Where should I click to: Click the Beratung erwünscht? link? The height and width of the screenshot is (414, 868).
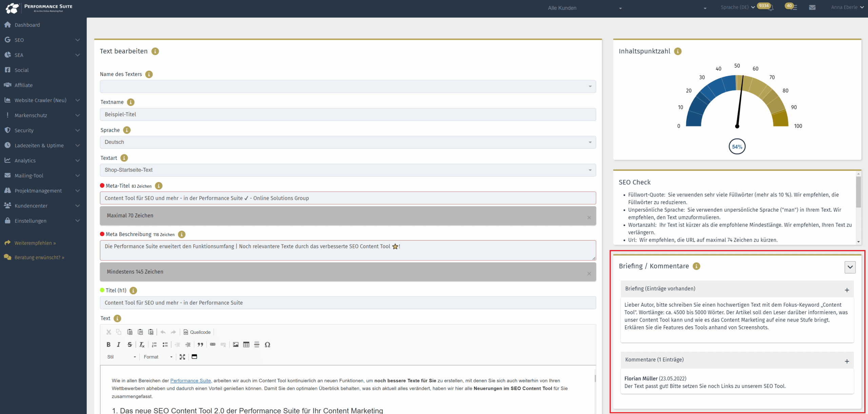click(39, 258)
